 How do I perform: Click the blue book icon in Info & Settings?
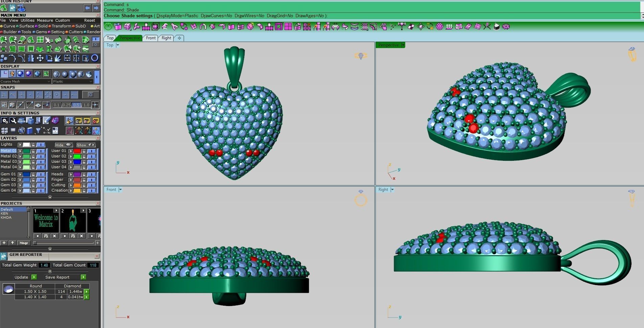(30, 130)
